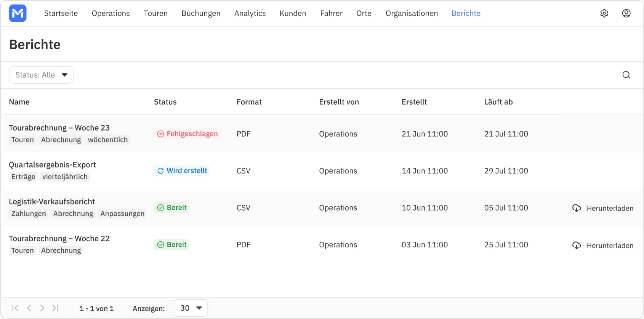The image size is (644, 319).
Task: Click the Berichte page heading
Action: click(x=35, y=45)
